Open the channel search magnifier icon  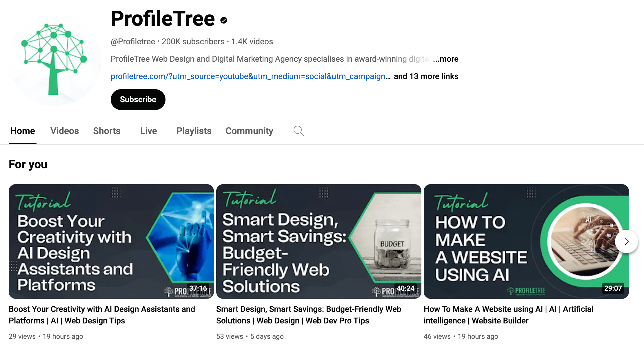[x=299, y=131]
